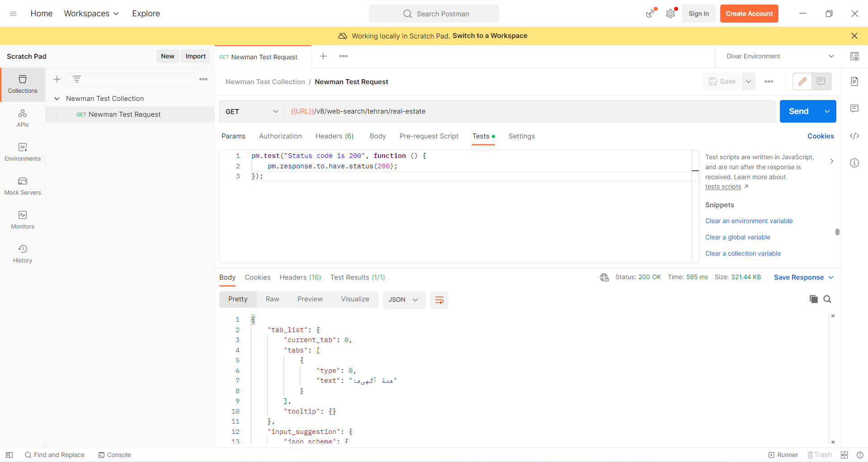The width and height of the screenshot is (868, 462).
Task: Open the Mock Servers sidebar panel
Action: [23, 186]
